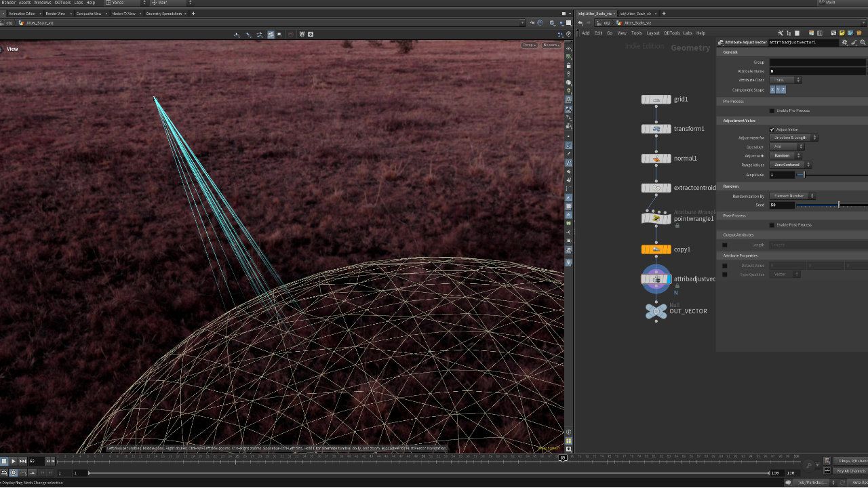868x488 pixels.
Task: Click the OUT_VECTOR null node icon
Action: [656, 311]
